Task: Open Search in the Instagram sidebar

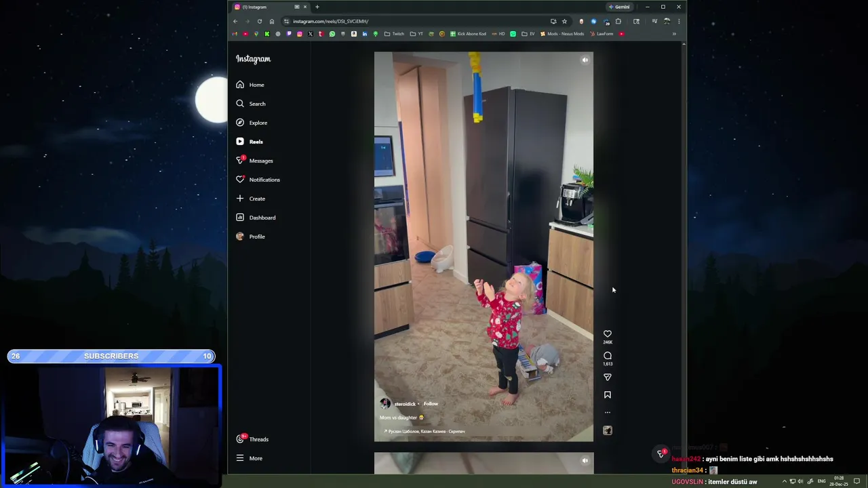Action: pos(251,104)
